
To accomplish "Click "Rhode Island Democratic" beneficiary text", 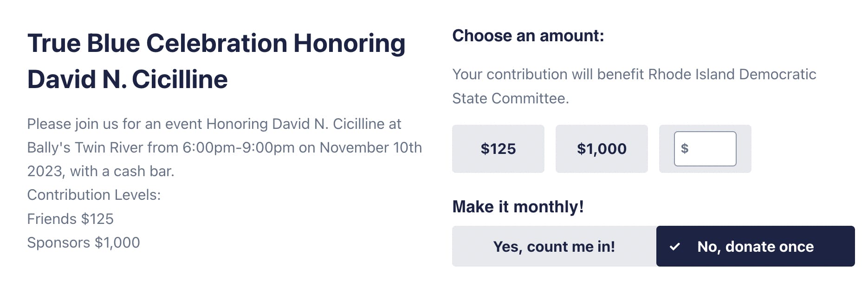I will click(732, 74).
